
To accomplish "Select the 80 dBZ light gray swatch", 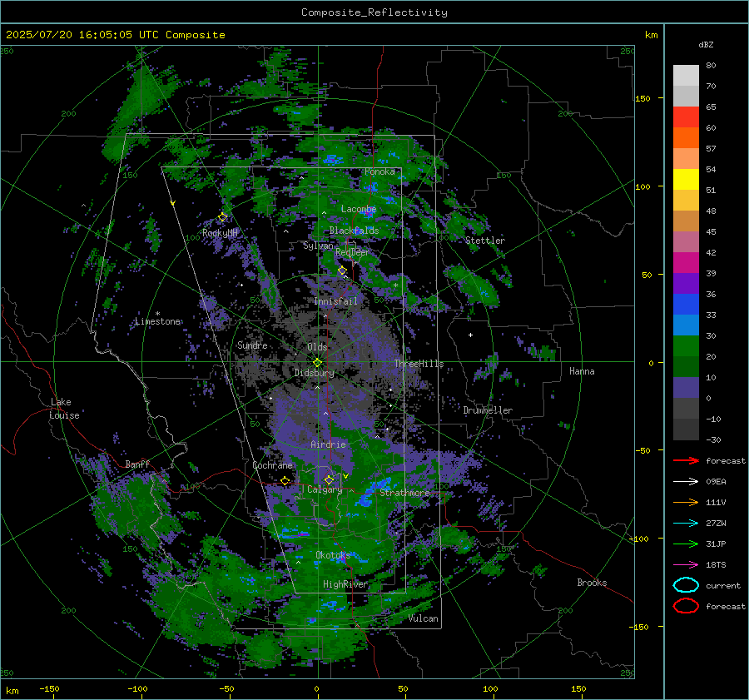I will [686, 76].
